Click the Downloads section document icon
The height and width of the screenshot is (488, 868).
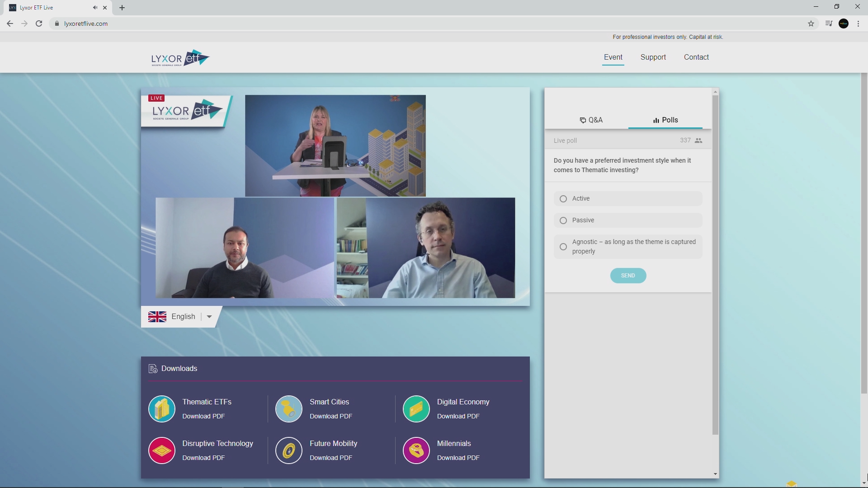tap(153, 369)
